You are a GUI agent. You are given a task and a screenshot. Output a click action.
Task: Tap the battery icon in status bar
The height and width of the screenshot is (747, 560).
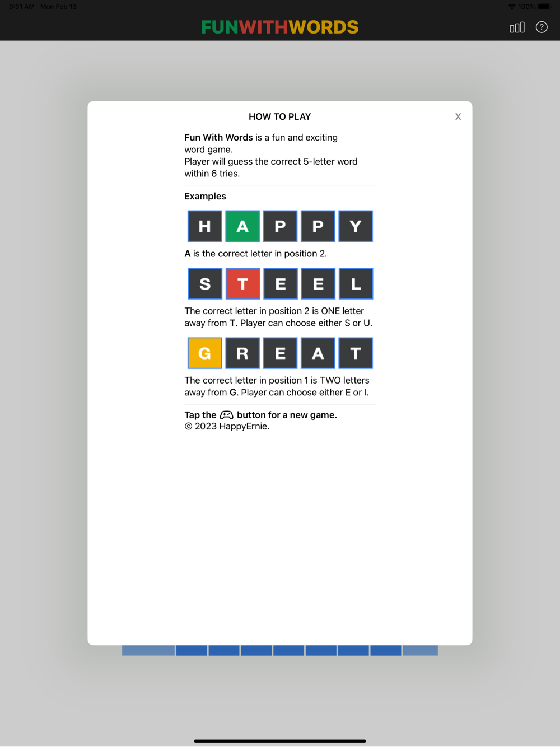tap(545, 7)
